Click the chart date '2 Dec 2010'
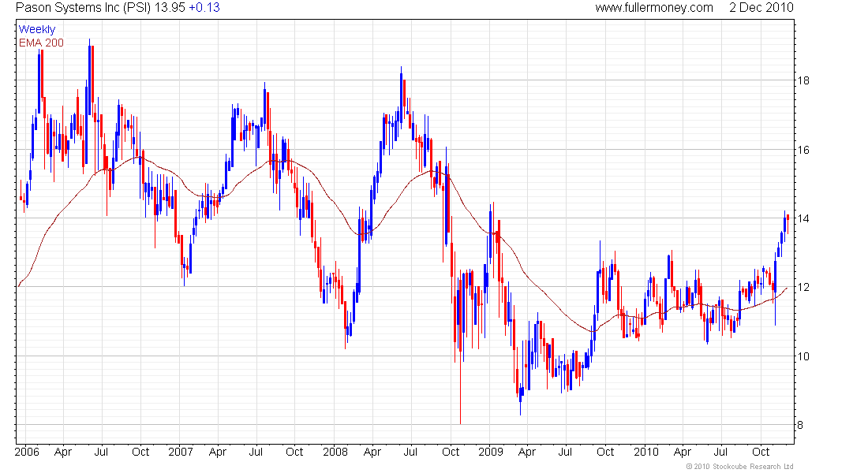The height and width of the screenshot is (473, 868). pyautogui.click(x=761, y=8)
